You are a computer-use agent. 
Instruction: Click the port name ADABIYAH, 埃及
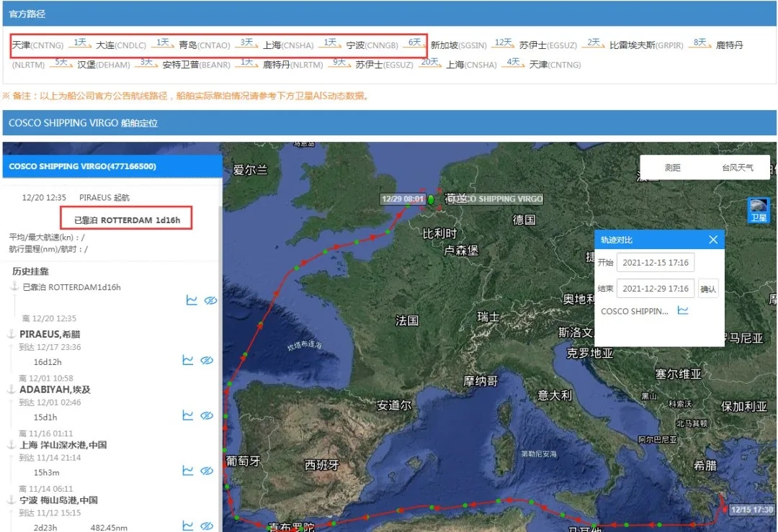[x=55, y=389]
